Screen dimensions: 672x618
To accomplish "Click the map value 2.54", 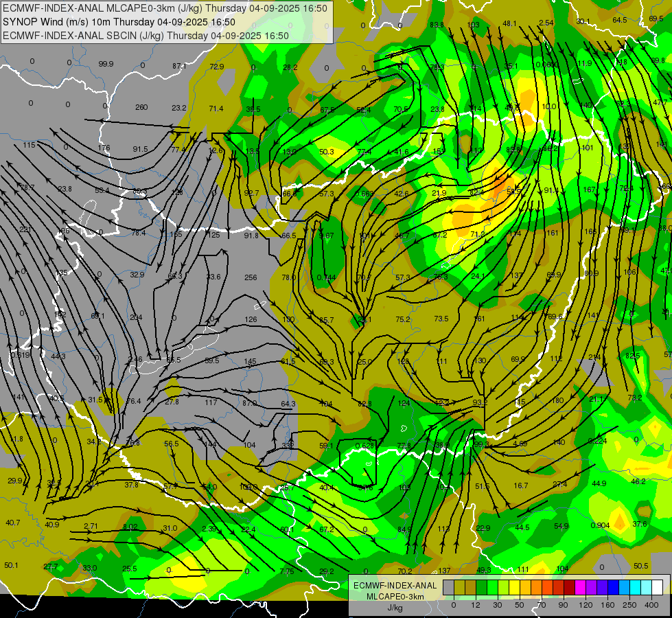I will (546, 23).
